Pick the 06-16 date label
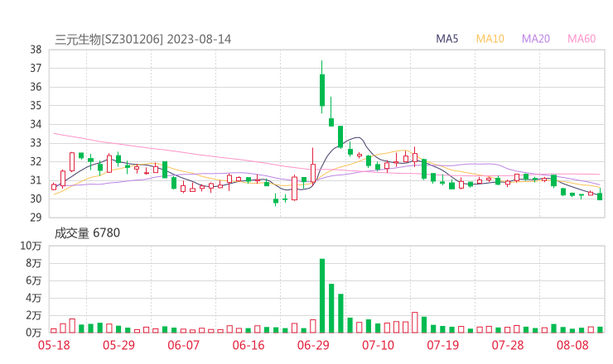 [x=249, y=345]
